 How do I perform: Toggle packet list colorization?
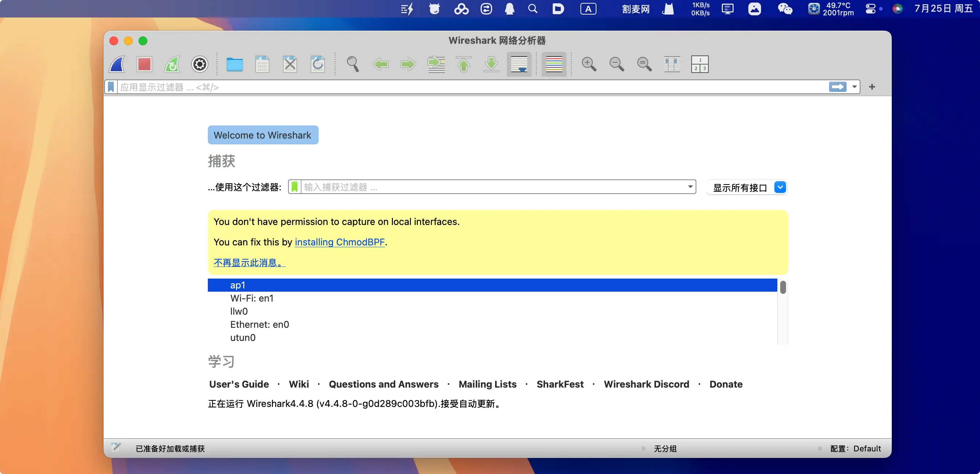pyautogui.click(x=553, y=64)
